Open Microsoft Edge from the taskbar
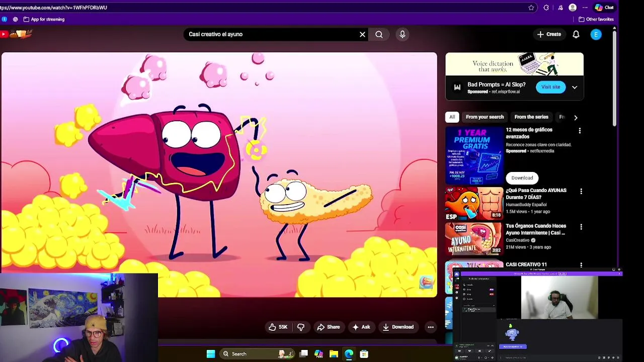Screen dimensions: 644x362 (x=349, y=354)
